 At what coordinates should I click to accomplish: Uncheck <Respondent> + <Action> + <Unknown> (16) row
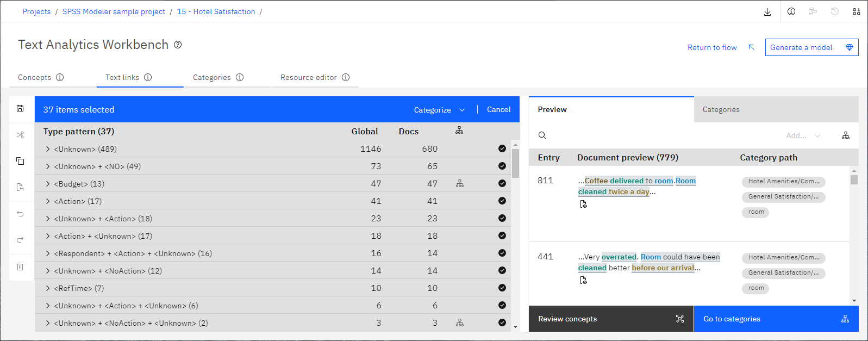[502, 253]
